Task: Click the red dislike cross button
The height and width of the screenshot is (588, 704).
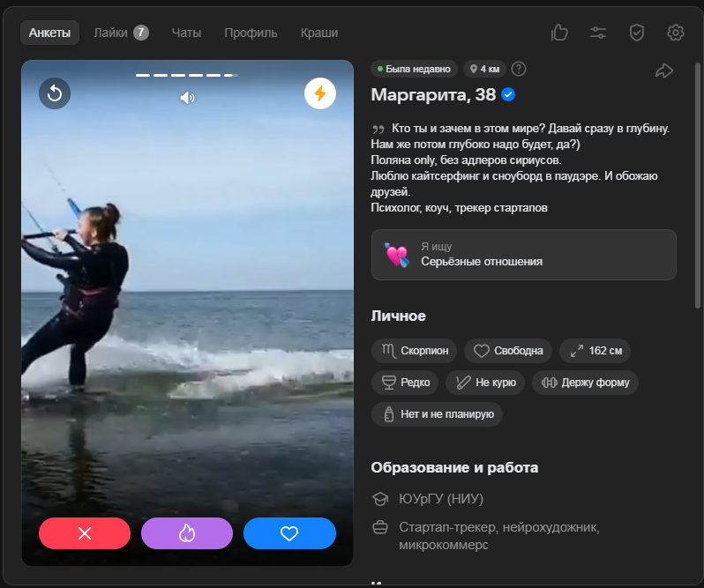Action: pyautogui.click(x=85, y=533)
